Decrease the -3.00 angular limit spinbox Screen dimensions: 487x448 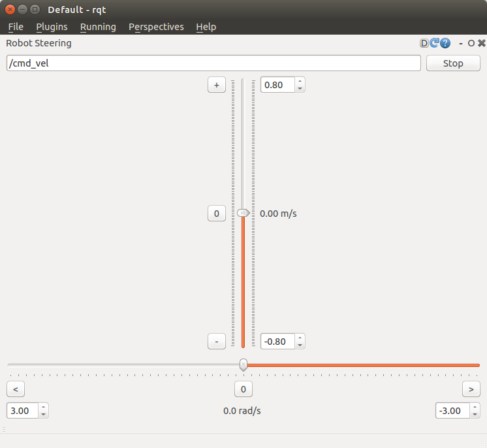pyautogui.click(x=475, y=414)
